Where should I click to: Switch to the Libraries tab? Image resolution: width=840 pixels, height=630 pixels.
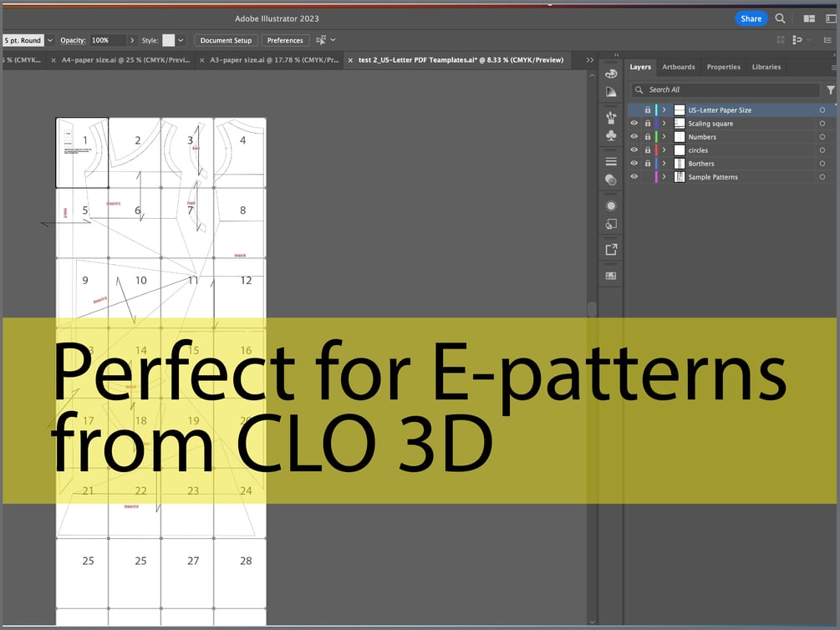pos(766,67)
